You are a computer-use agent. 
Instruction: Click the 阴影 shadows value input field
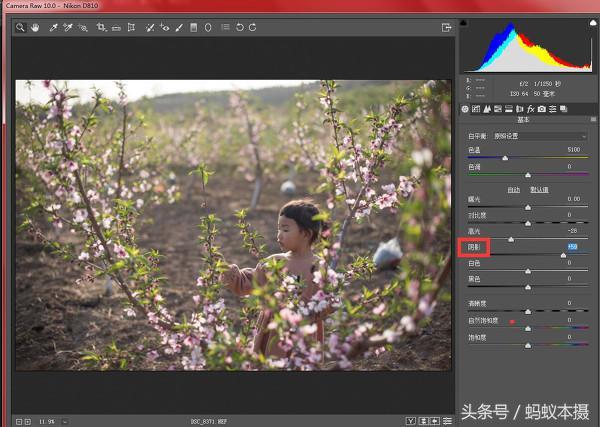point(572,246)
